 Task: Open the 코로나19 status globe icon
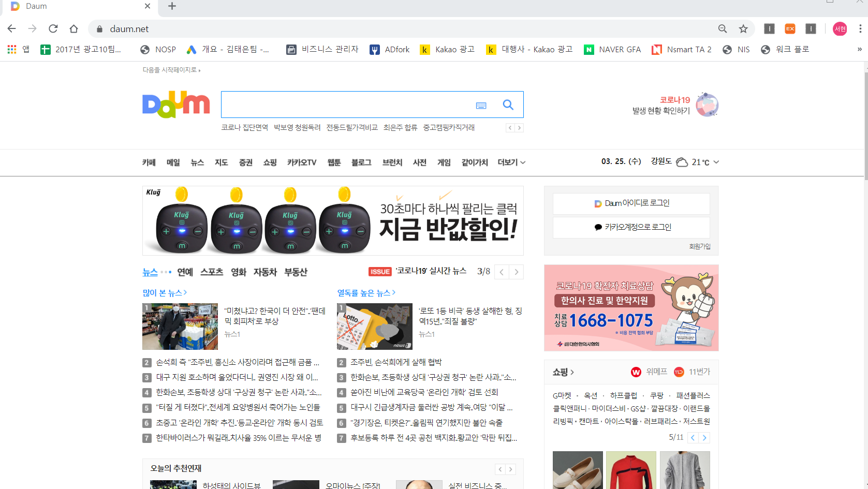coord(707,105)
